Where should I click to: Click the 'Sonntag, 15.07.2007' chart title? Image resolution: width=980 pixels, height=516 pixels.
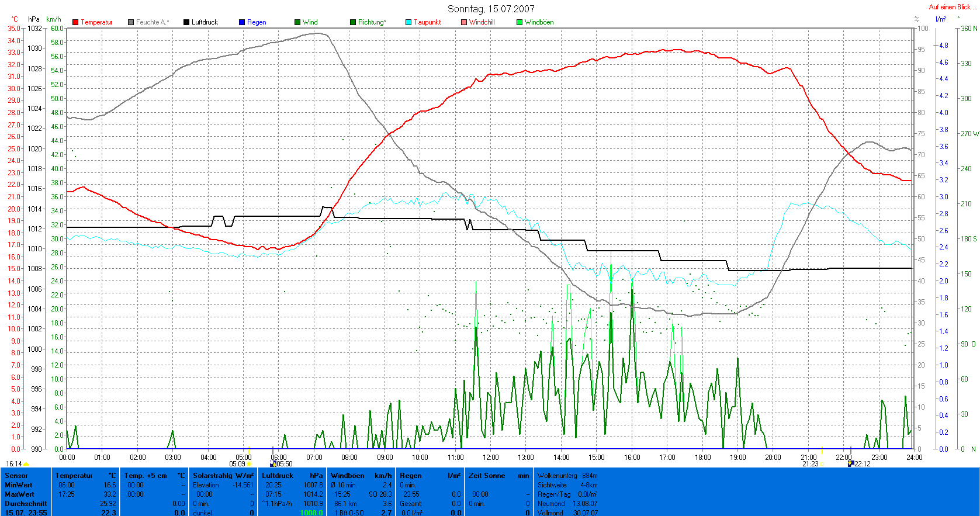pyautogui.click(x=491, y=9)
